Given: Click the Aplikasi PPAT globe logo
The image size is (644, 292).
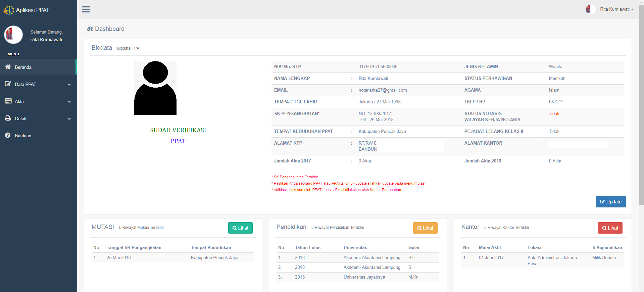Looking at the screenshot, I should pos(9,10).
